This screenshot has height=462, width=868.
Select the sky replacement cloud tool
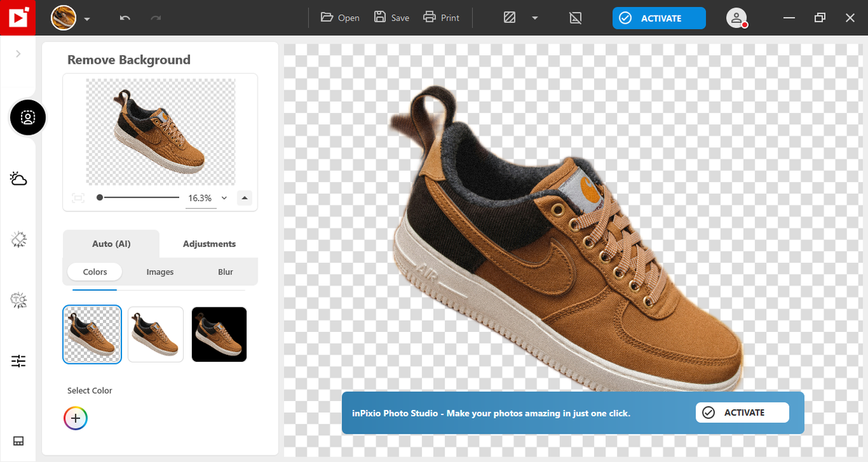tap(18, 179)
